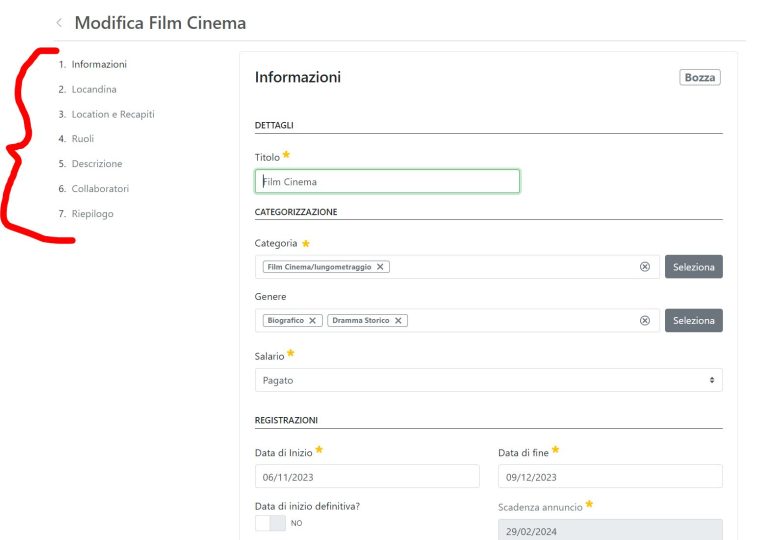Switch to the Ruoli step
The height and width of the screenshot is (540, 768).
(82, 139)
